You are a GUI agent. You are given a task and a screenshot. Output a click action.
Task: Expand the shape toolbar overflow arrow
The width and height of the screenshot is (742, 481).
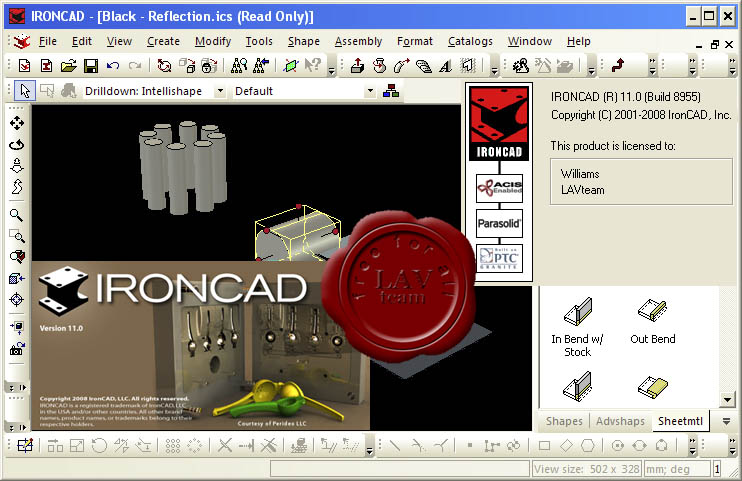495,71
